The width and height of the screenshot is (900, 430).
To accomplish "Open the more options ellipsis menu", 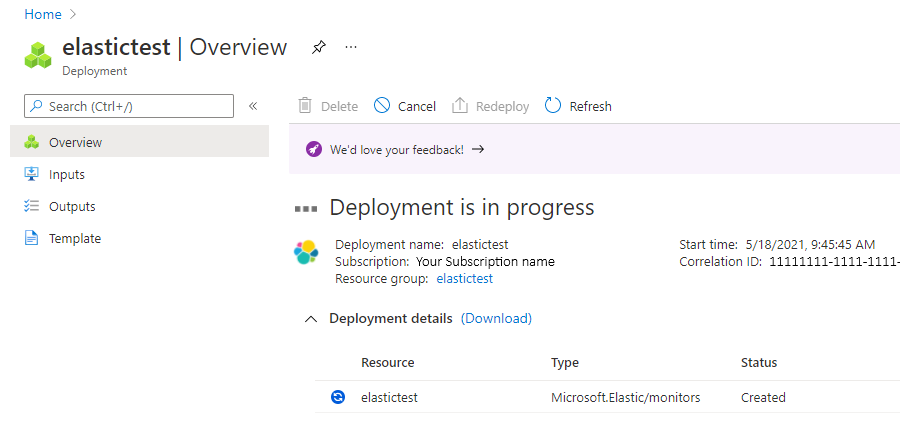I will click(x=351, y=47).
